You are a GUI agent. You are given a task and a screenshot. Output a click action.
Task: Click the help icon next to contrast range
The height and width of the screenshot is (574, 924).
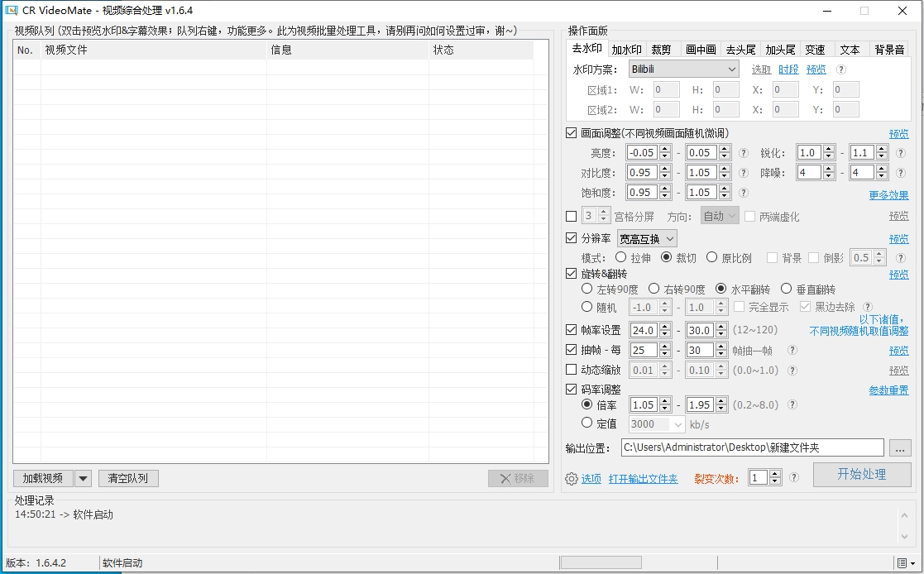pyautogui.click(x=744, y=173)
